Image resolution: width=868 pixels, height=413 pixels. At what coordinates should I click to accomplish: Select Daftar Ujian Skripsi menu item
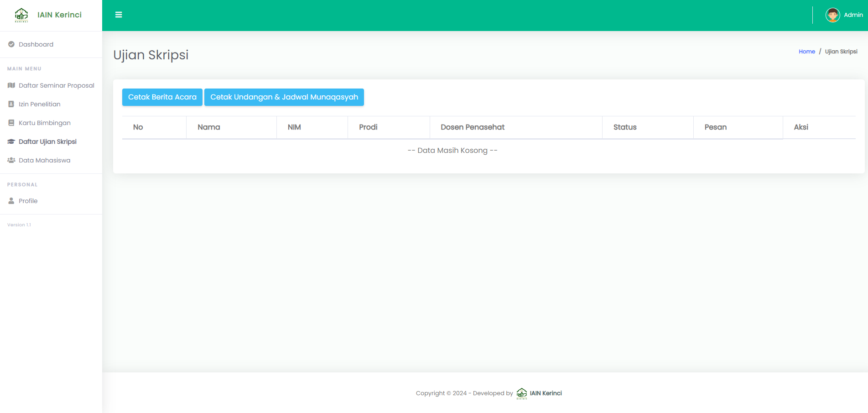point(51,141)
